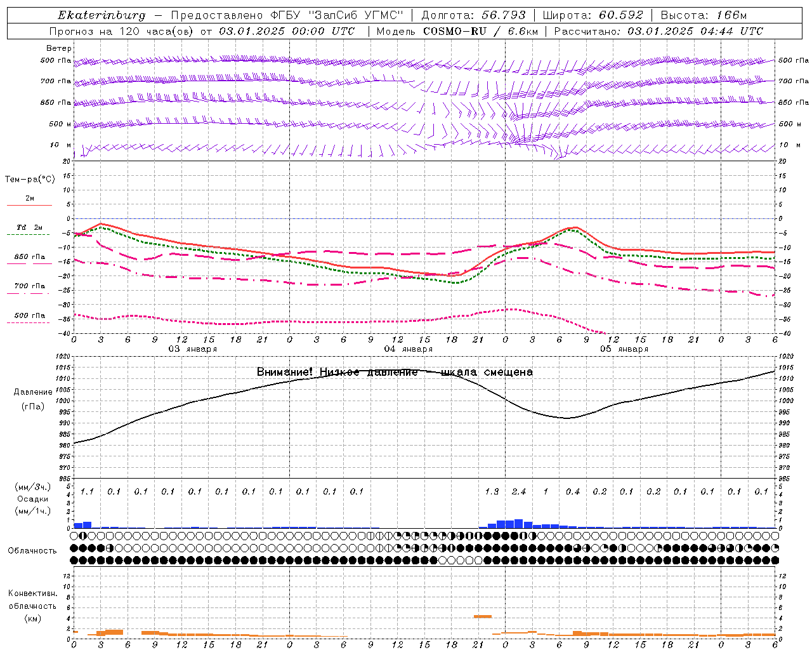This screenshot has width=812, height=650.
Task: Click the forecast start 03.01.2025 00:00 UTC
Action: pyautogui.click(x=287, y=31)
